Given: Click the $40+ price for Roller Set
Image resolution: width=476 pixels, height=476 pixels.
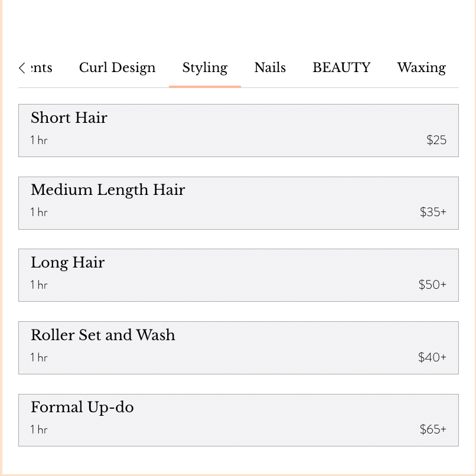Looking at the screenshot, I should (x=432, y=357).
